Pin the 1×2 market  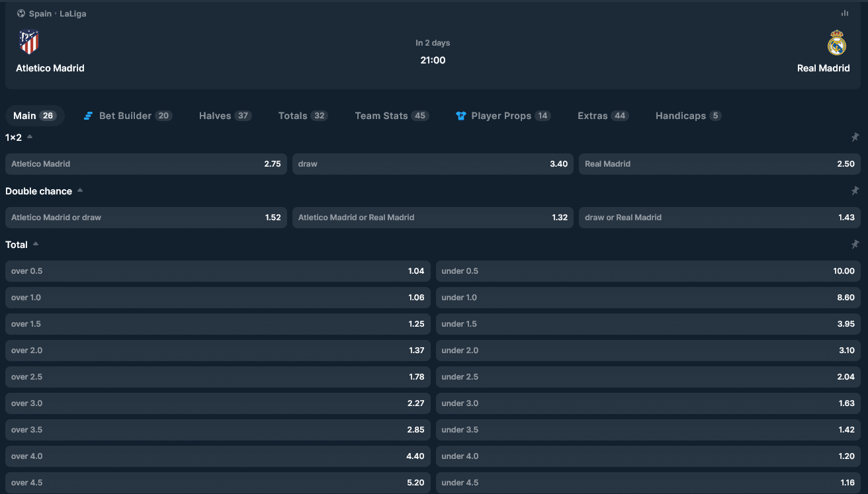tap(855, 138)
